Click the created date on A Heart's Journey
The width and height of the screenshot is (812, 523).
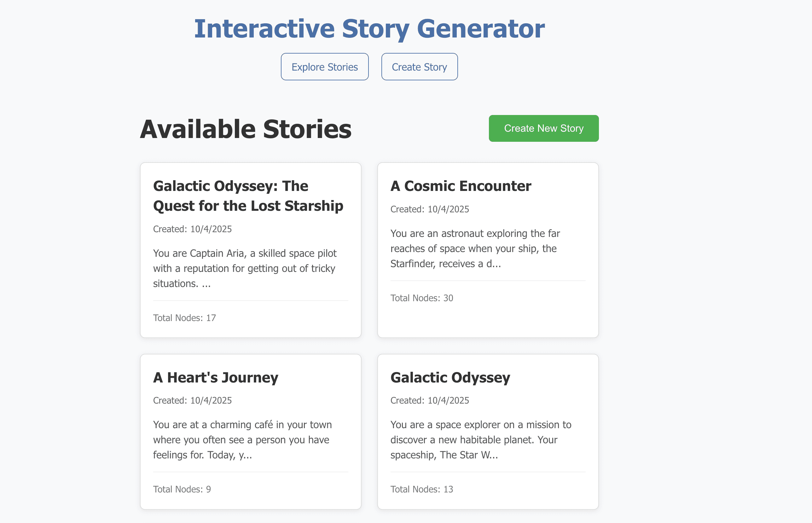coord(192,401)
